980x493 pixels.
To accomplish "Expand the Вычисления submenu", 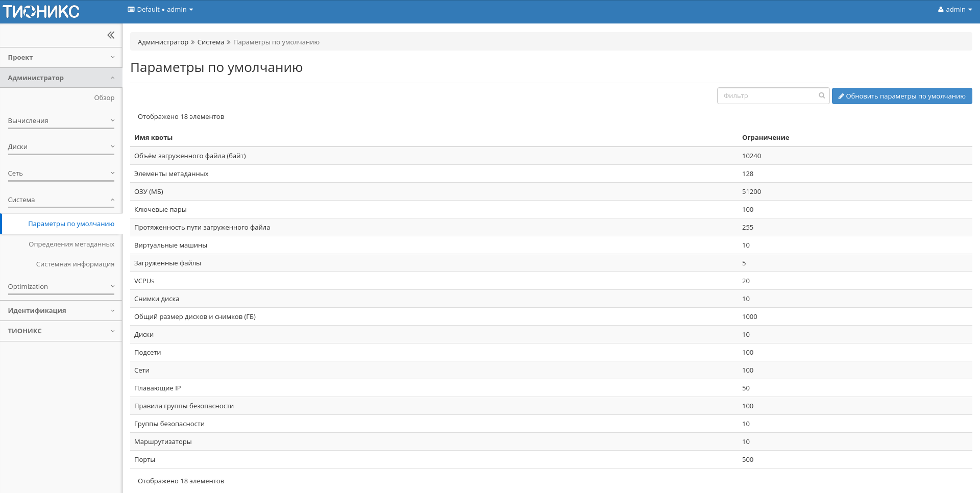I will [61, 121].
